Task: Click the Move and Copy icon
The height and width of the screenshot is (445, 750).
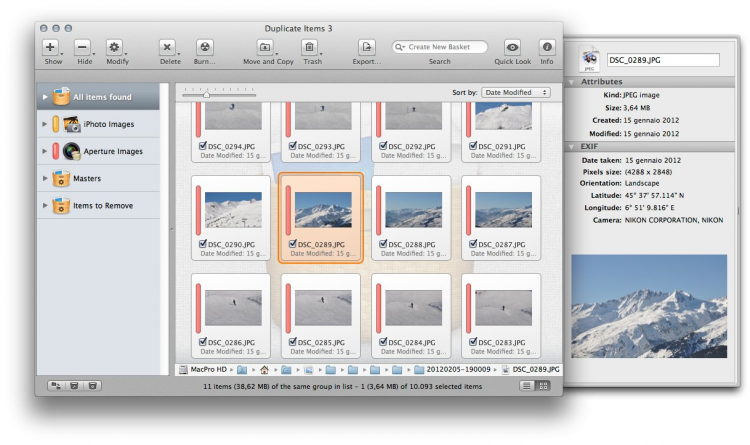Action: [265, 47]
